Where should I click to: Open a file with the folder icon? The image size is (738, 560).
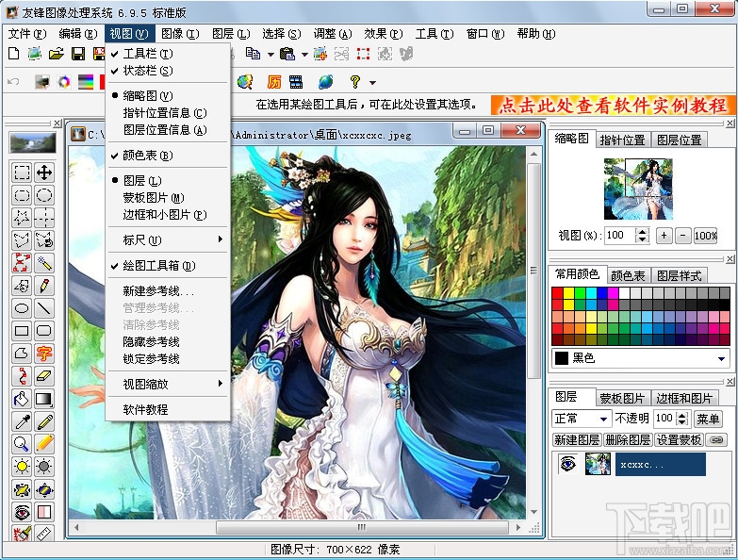pos(56,54)
